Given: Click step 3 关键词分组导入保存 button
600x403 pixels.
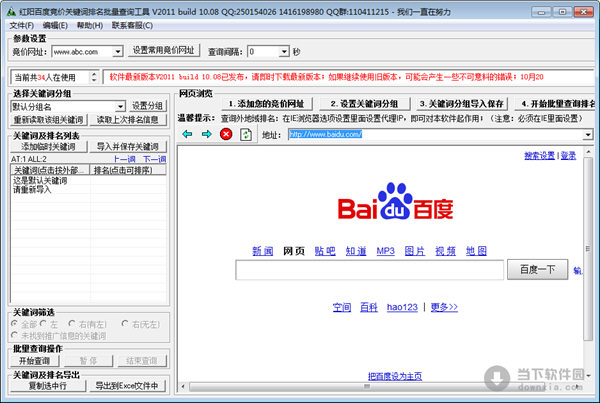Looking at the screenshot, I should pyautogui.click(x=461, y=104).
